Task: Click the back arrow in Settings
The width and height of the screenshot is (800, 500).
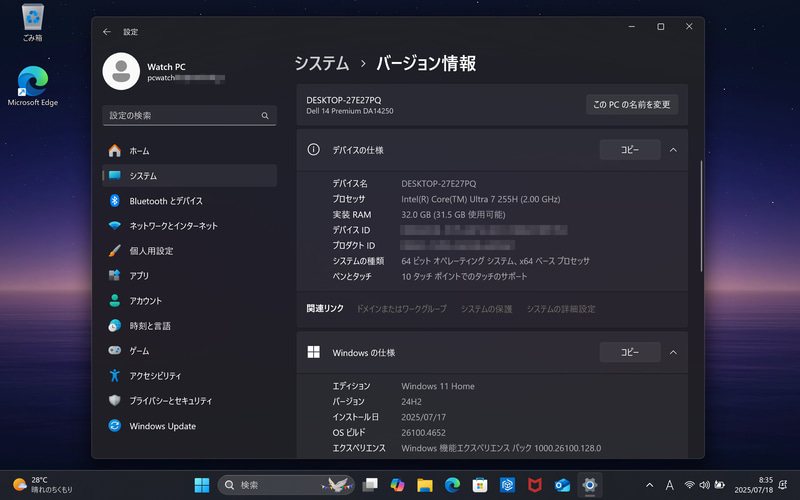Action: pyautogui.click(x=107, y=32)
